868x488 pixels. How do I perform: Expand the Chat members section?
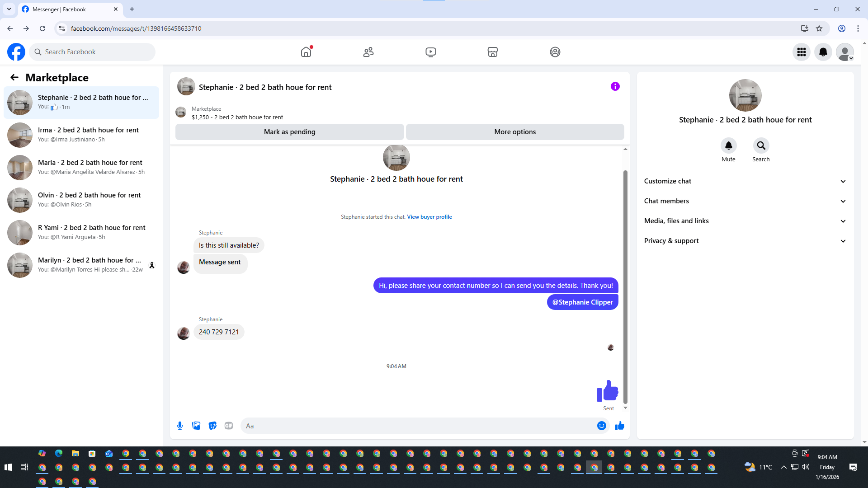tap(745, 201)
